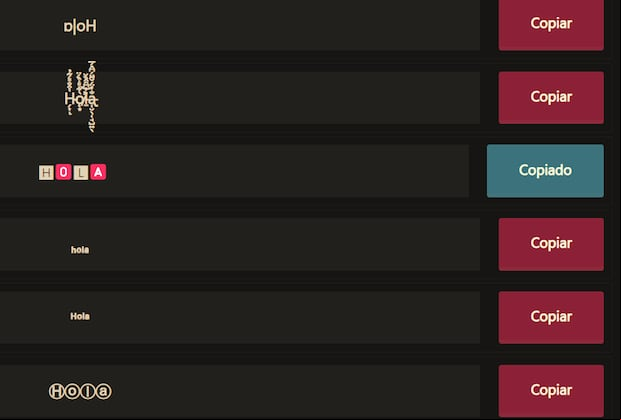Click the beige L letter tile
The height and width of the screenshot is (420, 621).
[81, 172]
